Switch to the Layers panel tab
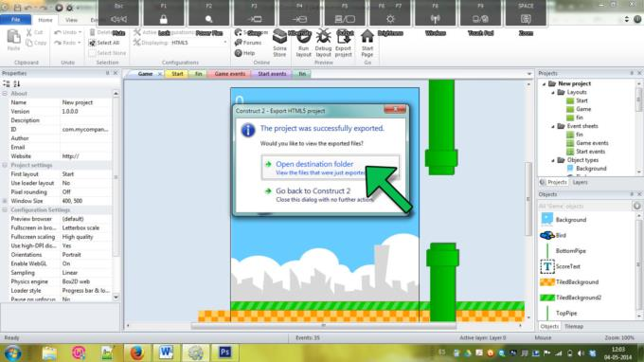Viewport: 644px width, 362px height. 580,182
